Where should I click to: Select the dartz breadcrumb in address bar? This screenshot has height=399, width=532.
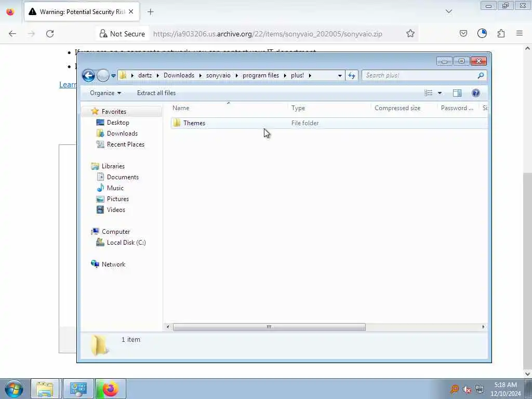(x=145, y=75)
